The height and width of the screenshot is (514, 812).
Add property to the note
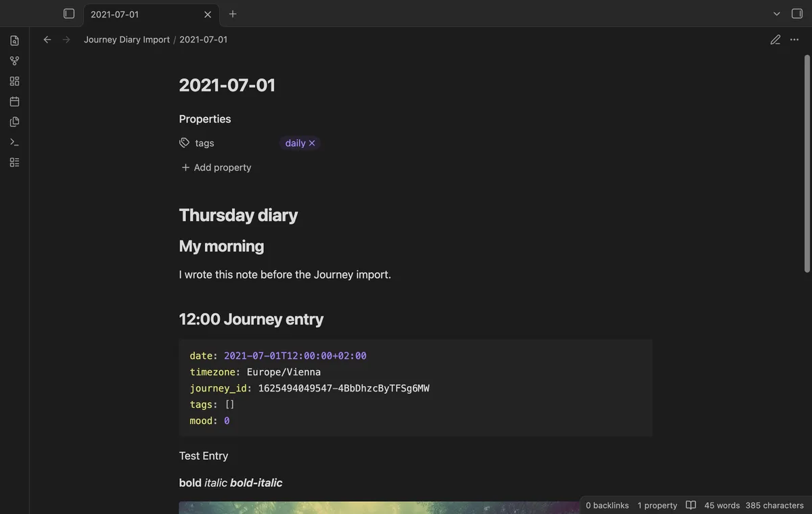point(216,168)
